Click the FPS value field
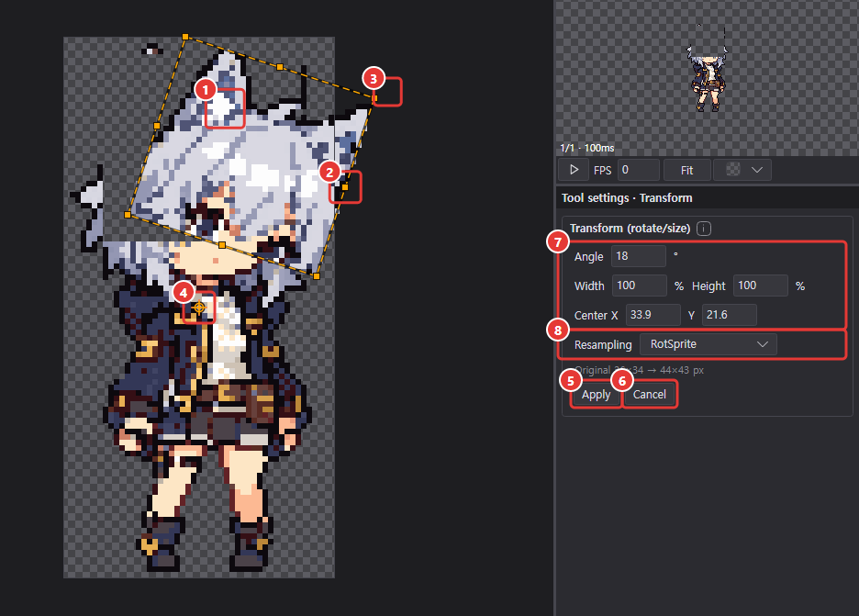The height and width of the screenshot is (616, 859). click(x=638, y=170)
